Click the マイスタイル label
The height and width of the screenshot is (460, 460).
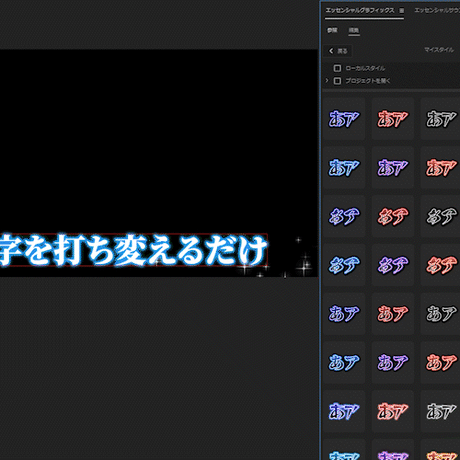pos(439,50)
